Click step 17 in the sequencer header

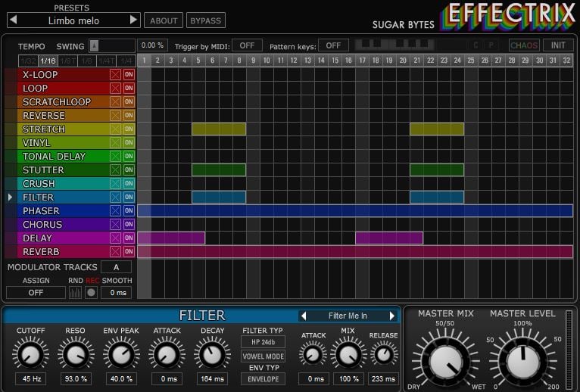[x=362, y=61]
